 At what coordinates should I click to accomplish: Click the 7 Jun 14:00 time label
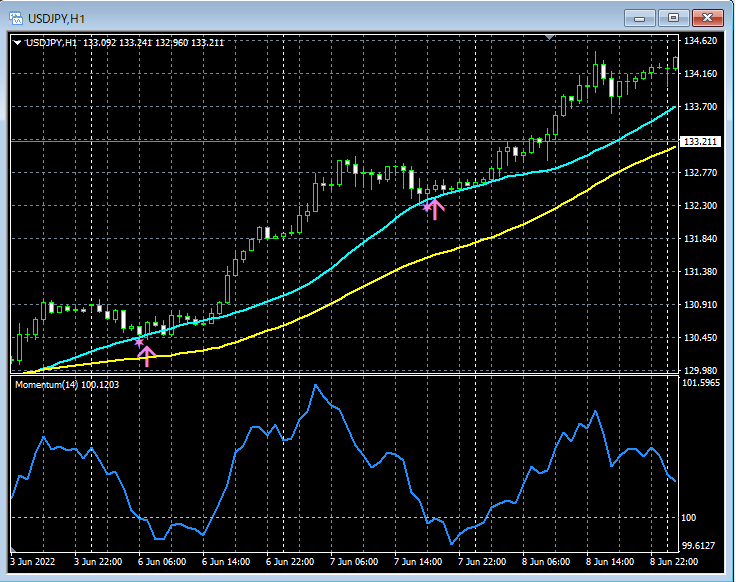click(418, 562)
